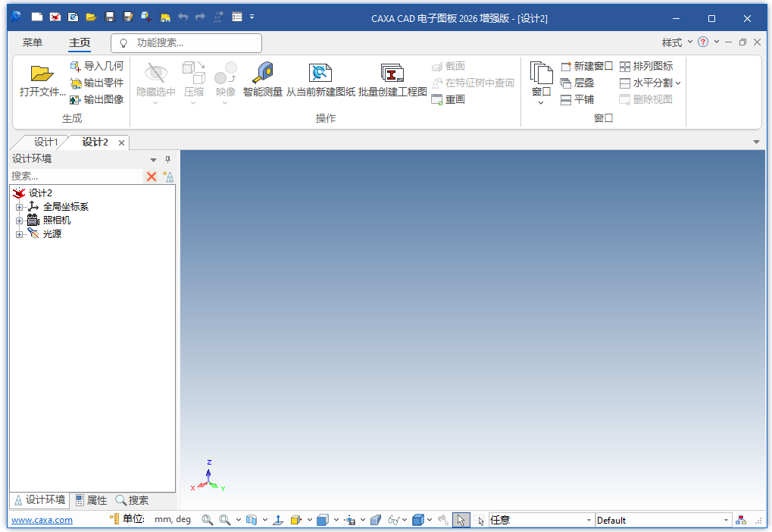Click the 导入几何 import geometry icon

click(x=75, y=66)
